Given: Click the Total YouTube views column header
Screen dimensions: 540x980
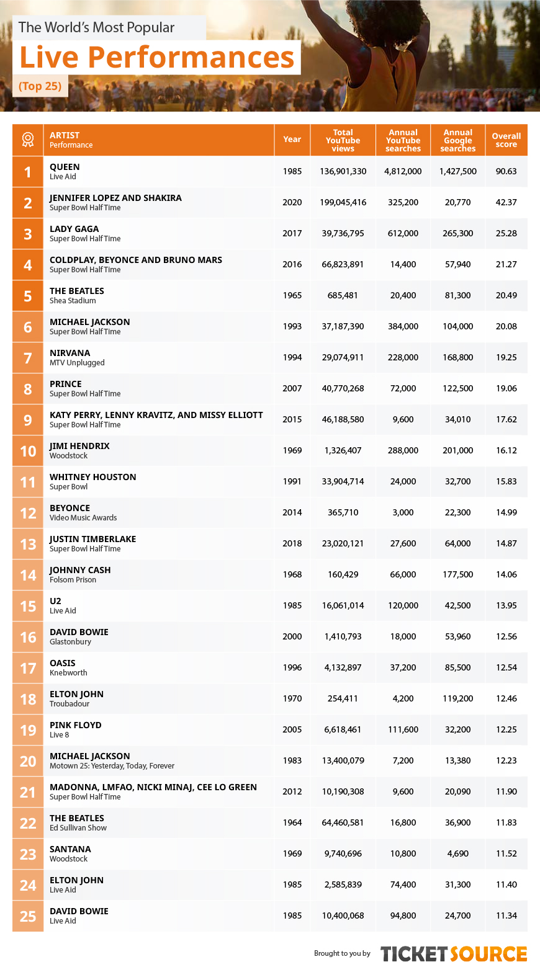Looking at the screenshot, I should point(343,140).
